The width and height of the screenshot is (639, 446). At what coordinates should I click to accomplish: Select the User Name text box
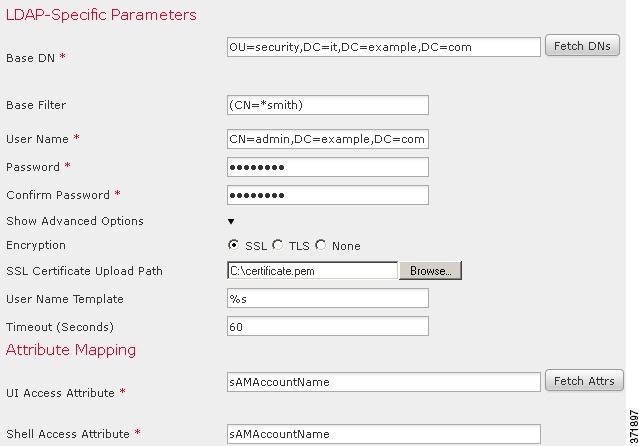(x=328, y=139)
